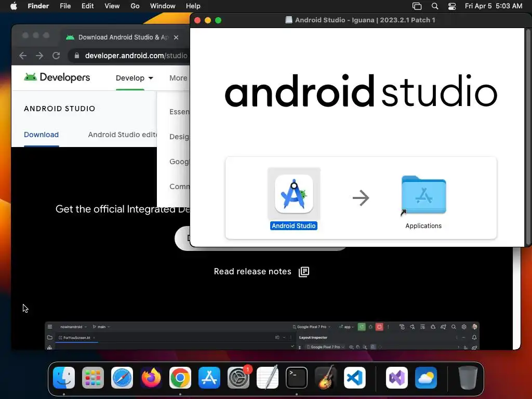Click the browser Back arrow
This screenshot has width=532, height=399.
click(23, 56)
